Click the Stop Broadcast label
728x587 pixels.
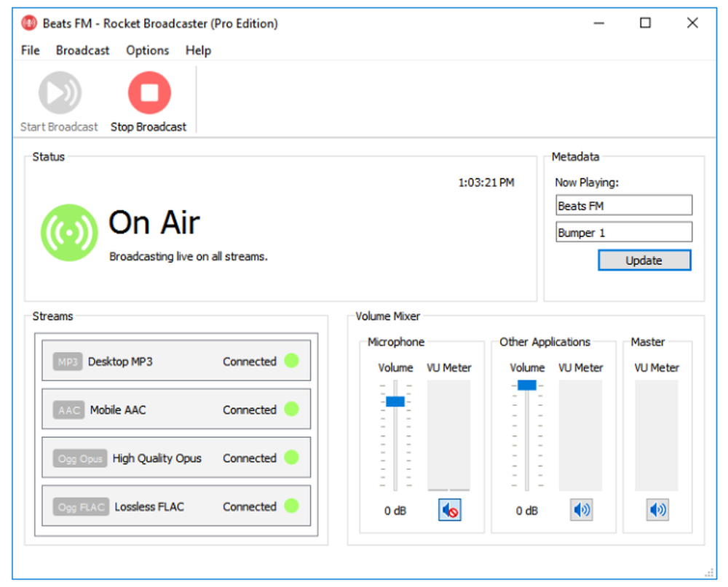(x=149, y=127)
